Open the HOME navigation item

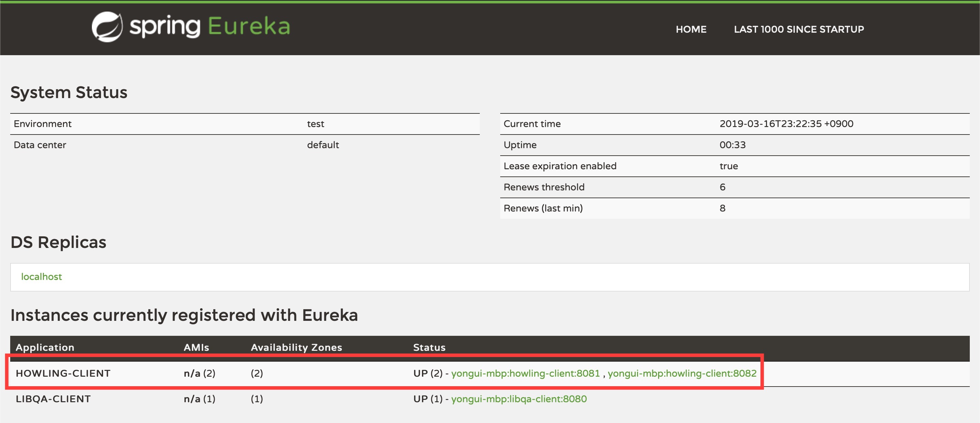coord(691,29)
